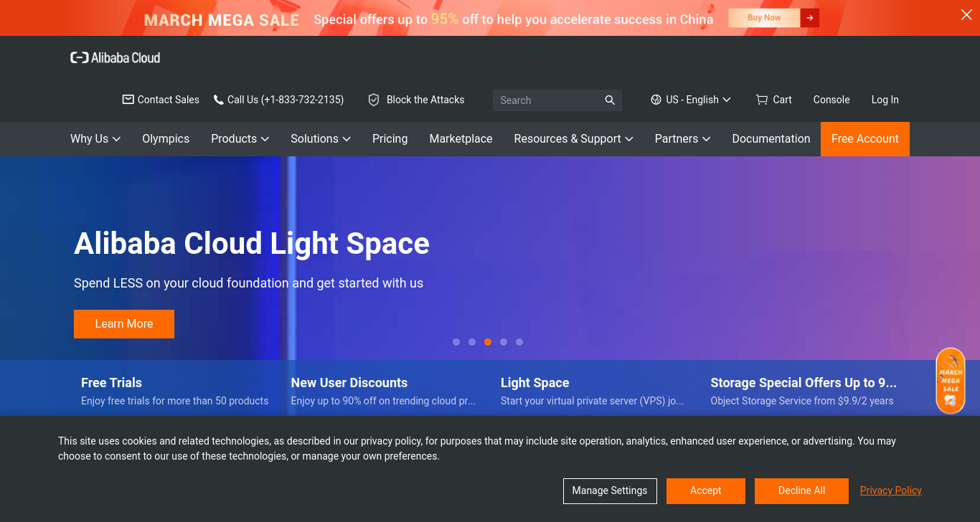Open Documentation

coord(771,138)
